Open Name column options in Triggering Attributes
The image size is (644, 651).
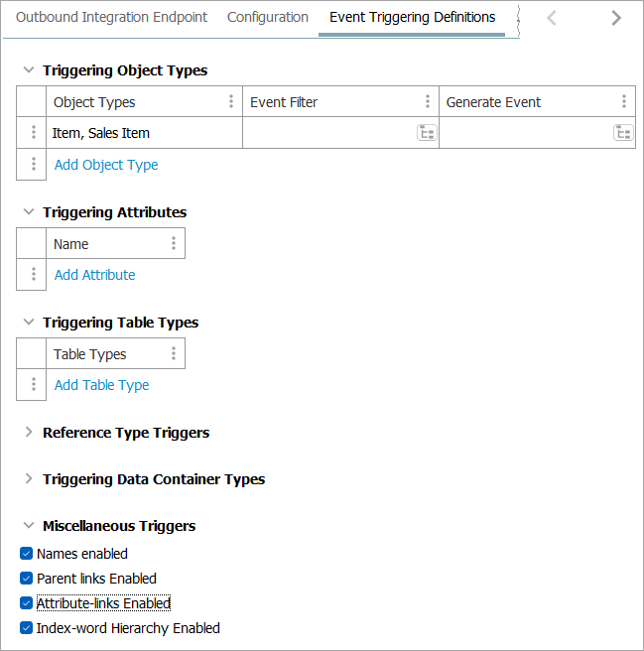174,243
